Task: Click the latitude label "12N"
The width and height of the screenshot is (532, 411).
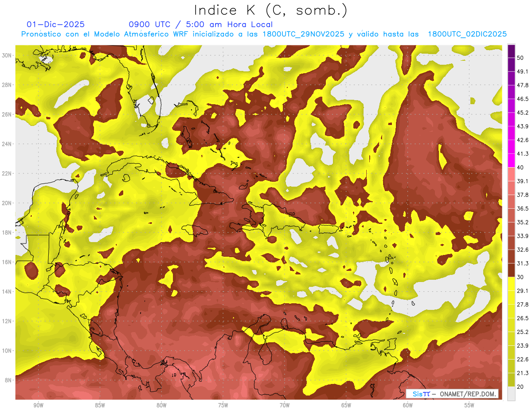Action: pyautogui.click(x=8, y=321)
